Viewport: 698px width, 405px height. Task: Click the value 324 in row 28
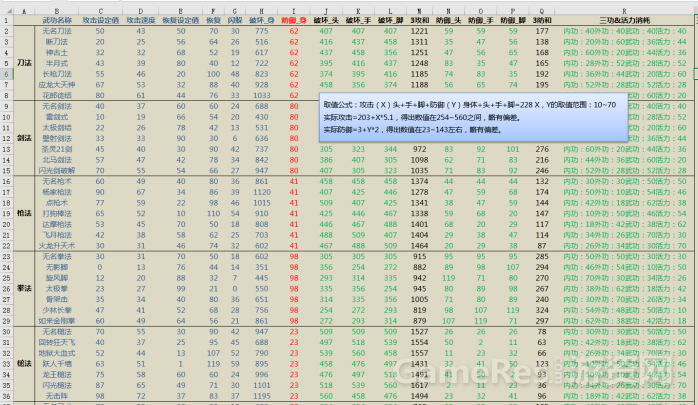(542, 310)
